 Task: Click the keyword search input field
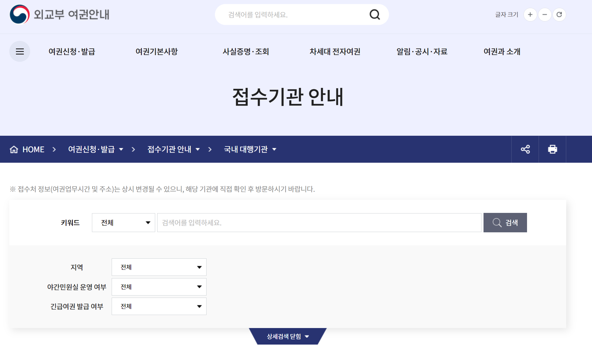319,222
